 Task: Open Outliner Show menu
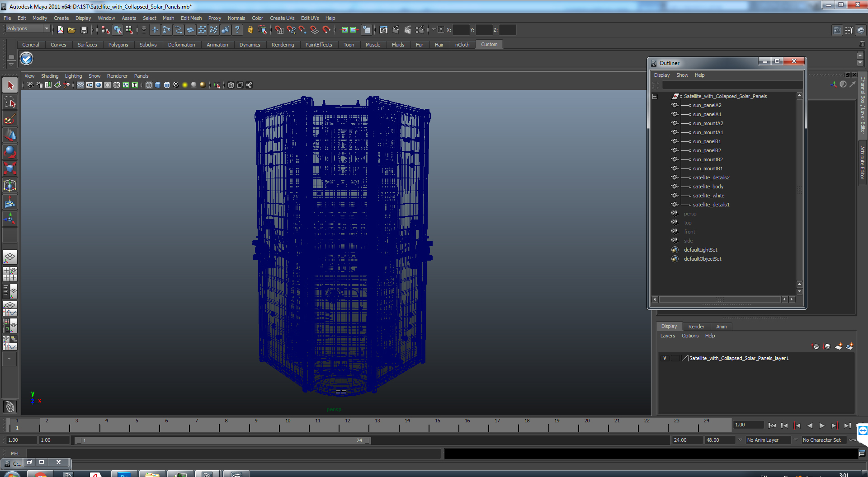(682, 75)
